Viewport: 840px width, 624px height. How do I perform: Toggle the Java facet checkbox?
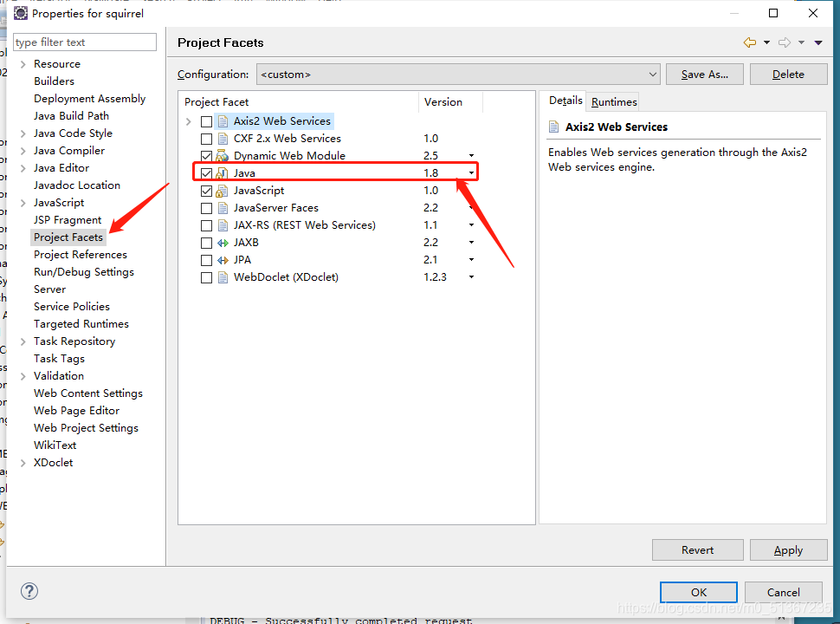206,173
